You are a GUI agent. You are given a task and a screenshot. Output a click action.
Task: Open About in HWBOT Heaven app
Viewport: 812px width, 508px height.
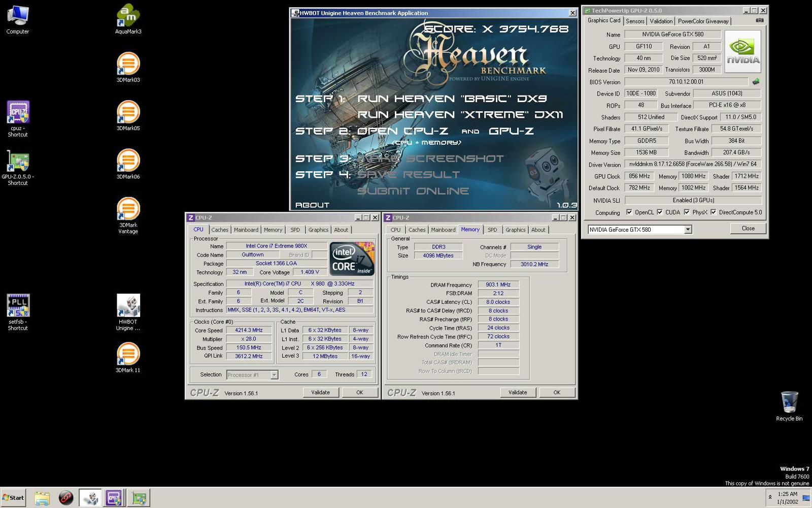tap(312, 205)
